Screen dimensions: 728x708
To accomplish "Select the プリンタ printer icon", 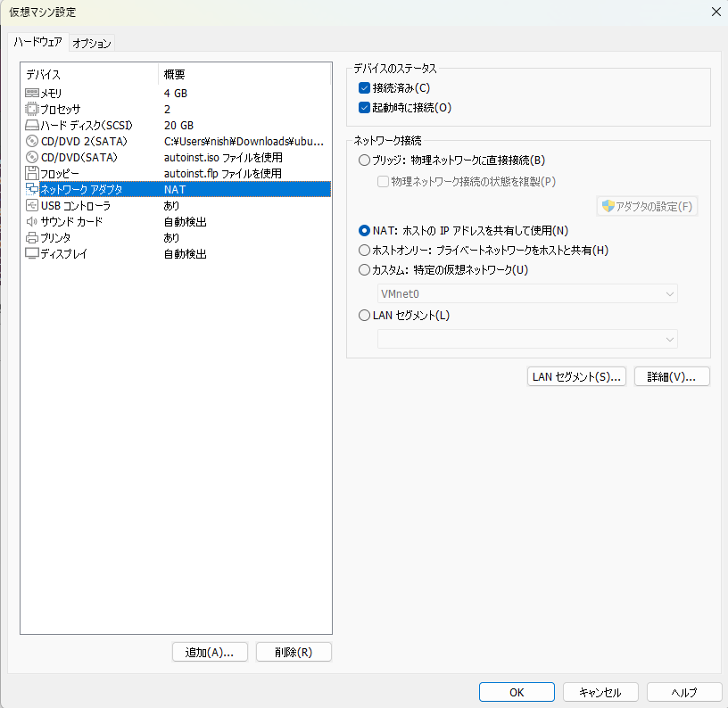I will click(x=31, y=237).
